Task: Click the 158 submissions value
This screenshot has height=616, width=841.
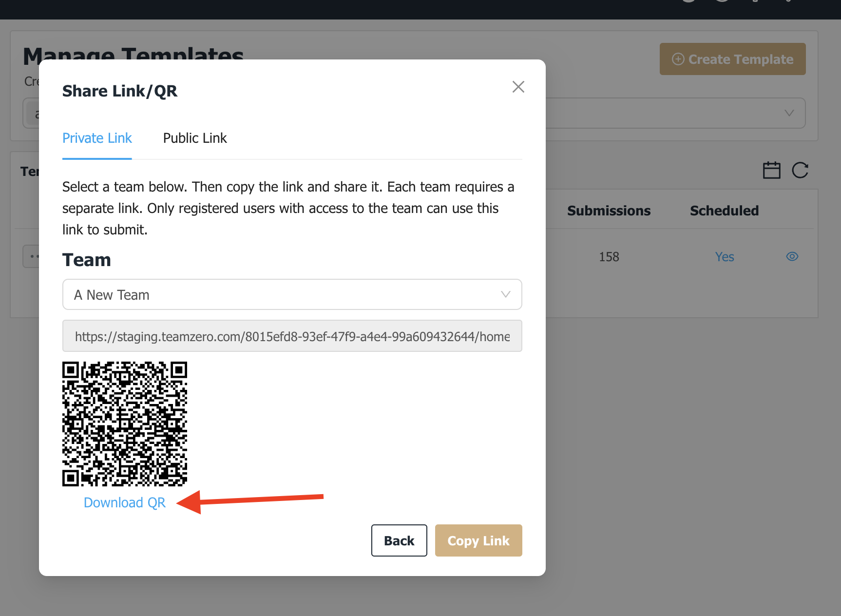Action: (x=609, y=257)
